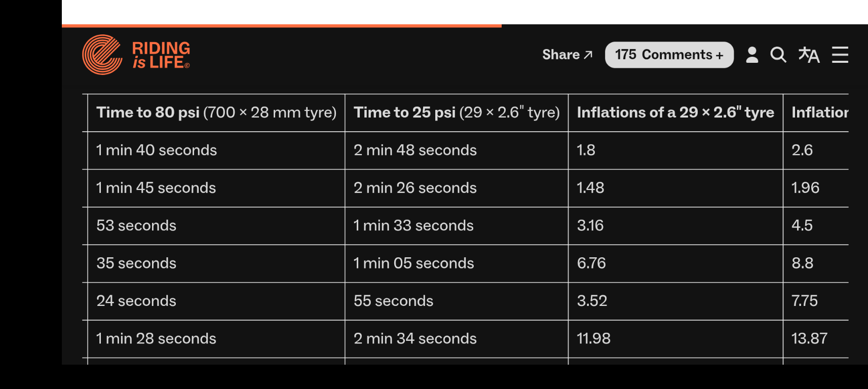Click the Riding is Life swirl logo
The height and width of the screenshot is (389, 868).
(x=102, y=55)
